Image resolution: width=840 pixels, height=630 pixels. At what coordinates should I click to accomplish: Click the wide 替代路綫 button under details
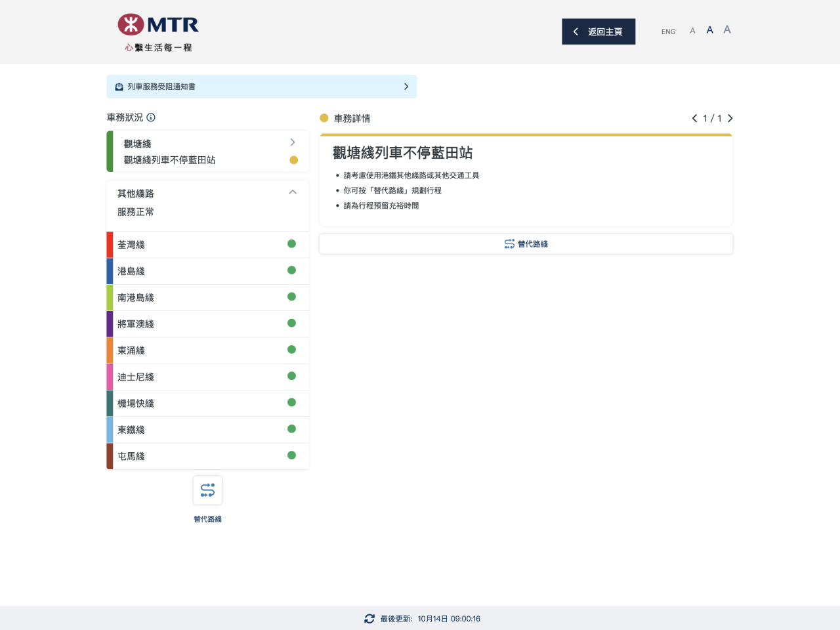[x=526, y=244]
